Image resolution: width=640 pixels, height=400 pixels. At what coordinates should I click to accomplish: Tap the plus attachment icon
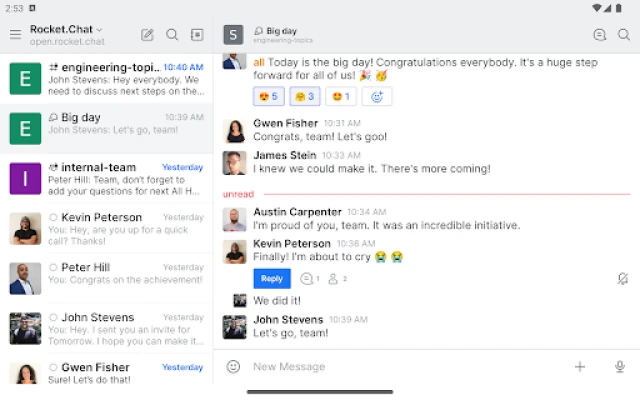coord(580,367)
